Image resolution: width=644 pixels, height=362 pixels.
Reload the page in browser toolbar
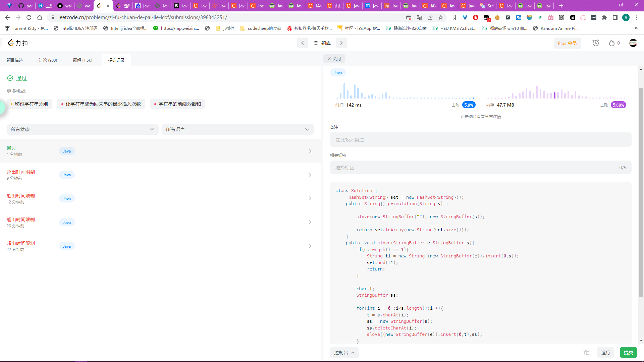pos(29,17)
